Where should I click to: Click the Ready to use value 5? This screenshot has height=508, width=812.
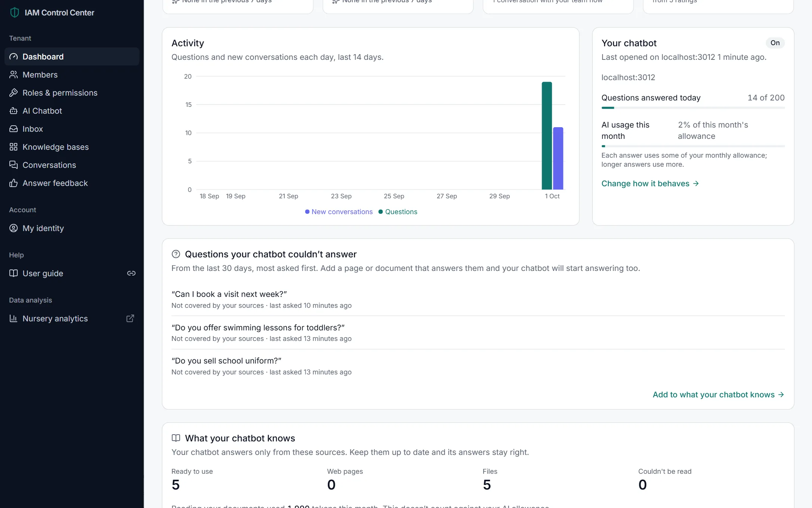point(176,485)
